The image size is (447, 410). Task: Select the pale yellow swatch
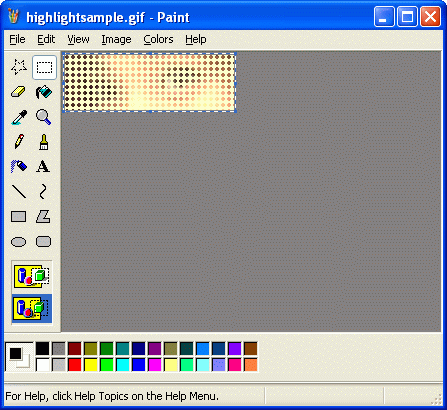click(x=171, y=365)
